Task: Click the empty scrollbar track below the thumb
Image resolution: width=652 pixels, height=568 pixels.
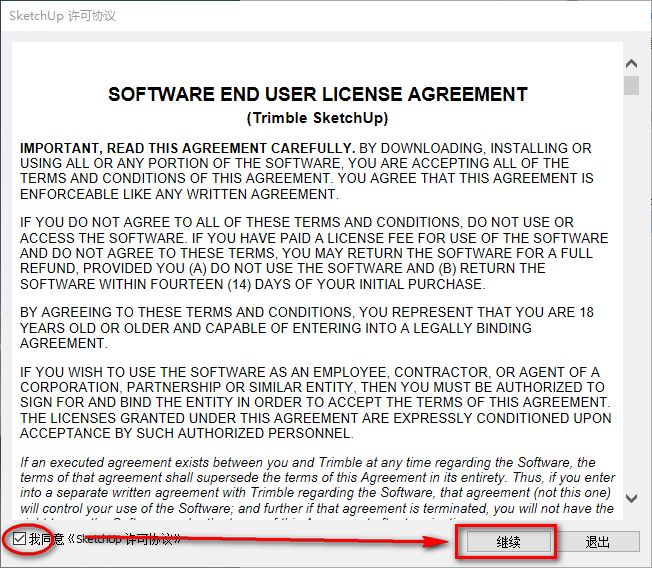Action: [631, 300]
